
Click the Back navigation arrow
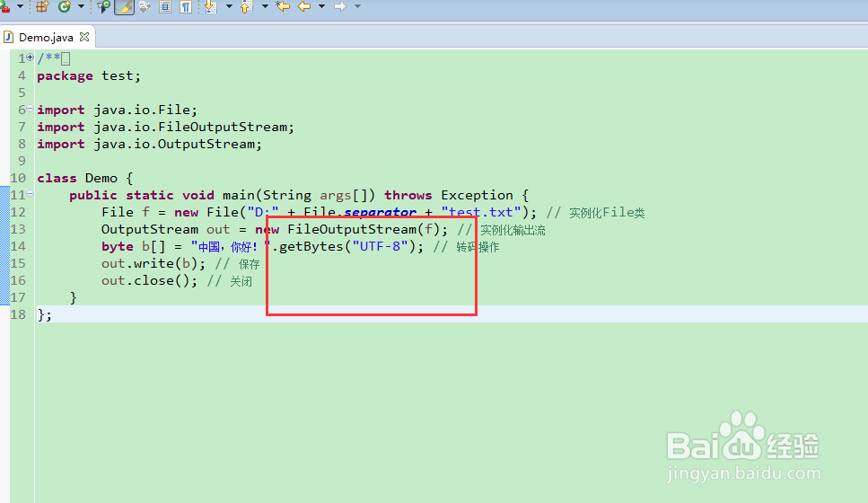coord(304,6)
